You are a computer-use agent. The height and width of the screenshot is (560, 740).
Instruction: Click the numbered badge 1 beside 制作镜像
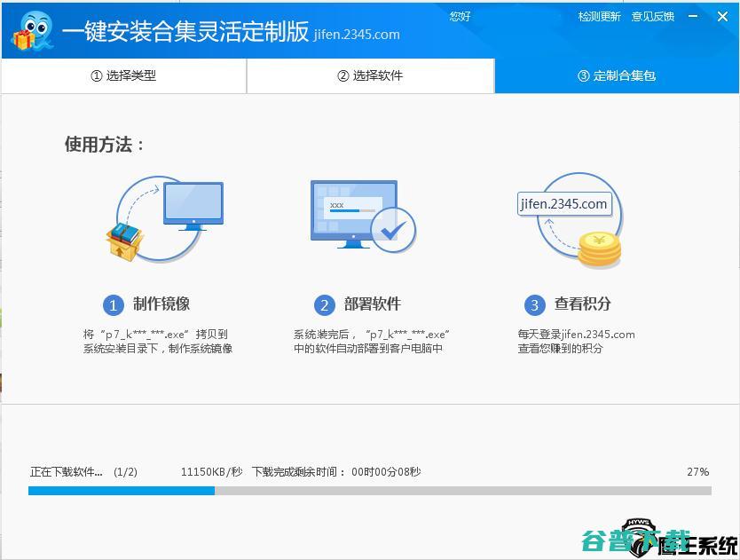113,304
